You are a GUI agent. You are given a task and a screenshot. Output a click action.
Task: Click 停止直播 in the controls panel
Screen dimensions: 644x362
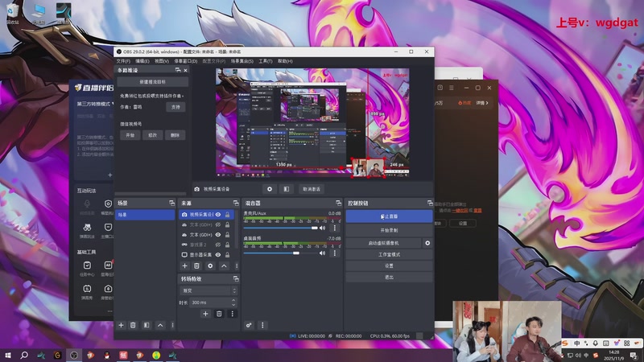coord(389,216)
